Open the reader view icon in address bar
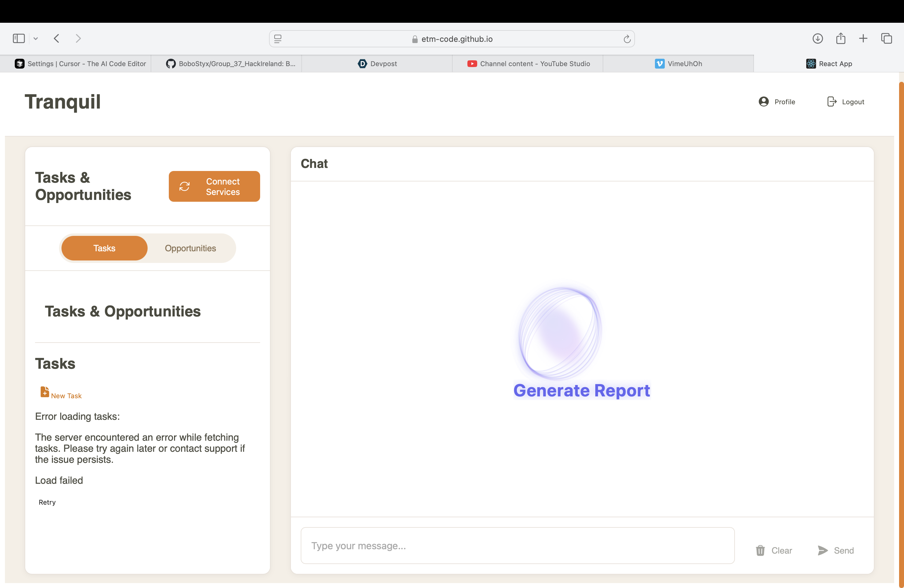904x588 pixels. pyautogui.click(x=278, y=39)
